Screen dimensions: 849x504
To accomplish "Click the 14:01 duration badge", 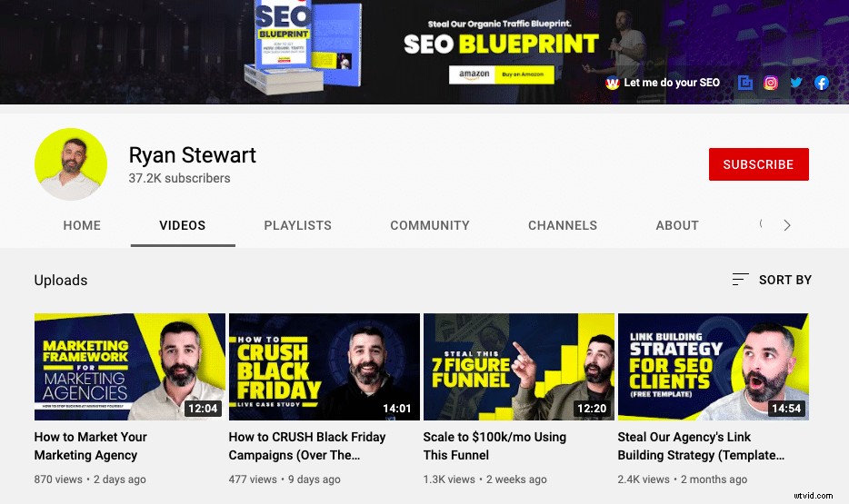I will (x=397, y=409).
